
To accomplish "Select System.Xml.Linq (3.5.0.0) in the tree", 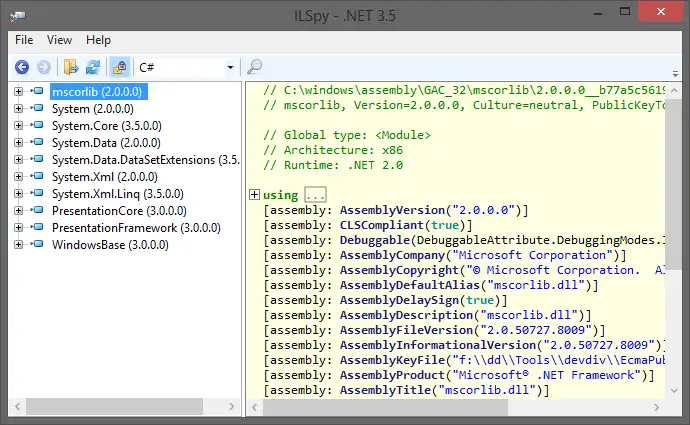I will 117,194.
